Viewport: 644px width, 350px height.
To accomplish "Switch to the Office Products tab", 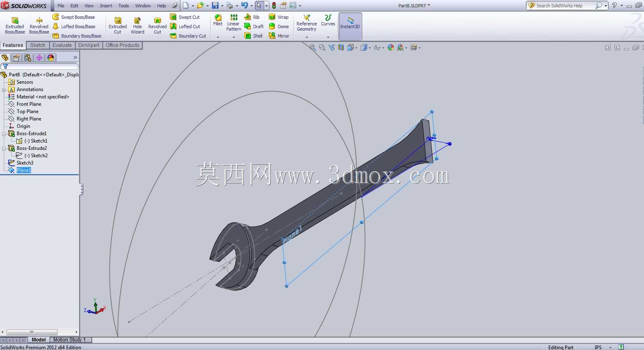I will pos(123,45).
